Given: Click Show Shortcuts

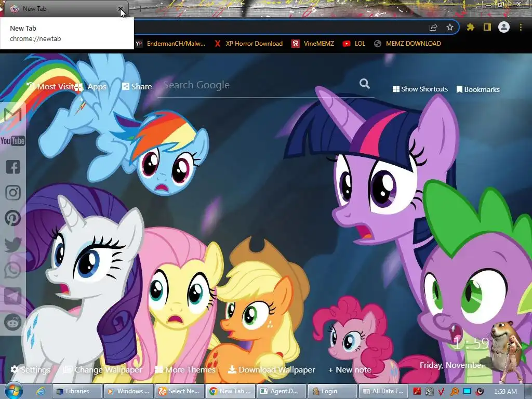Looking at the screenshot, I should pyautogui.click(x=420, y=89).
